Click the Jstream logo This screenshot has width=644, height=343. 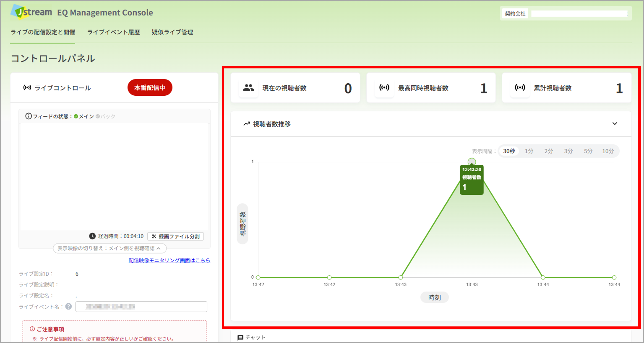pos(31,12)
